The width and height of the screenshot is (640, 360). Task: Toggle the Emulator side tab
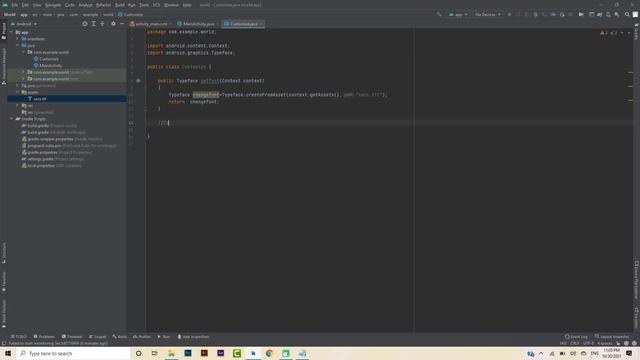[636, 318]
